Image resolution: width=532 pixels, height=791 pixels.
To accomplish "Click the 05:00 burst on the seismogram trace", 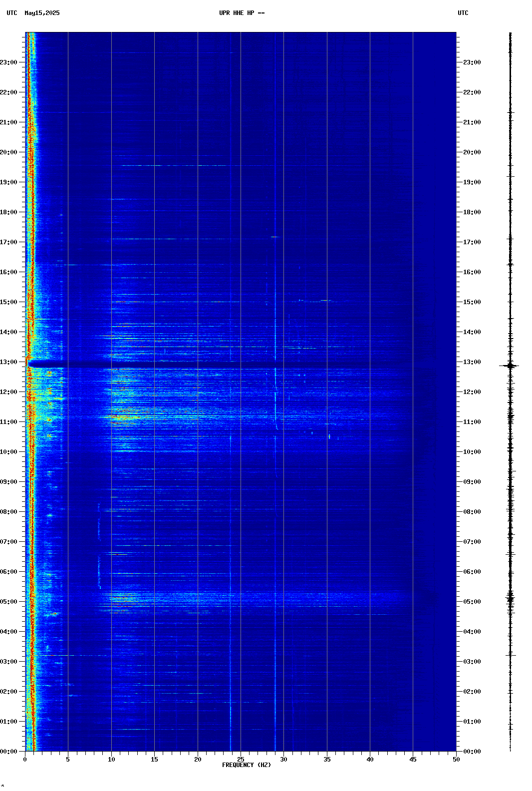I will (x=510, y=598).
